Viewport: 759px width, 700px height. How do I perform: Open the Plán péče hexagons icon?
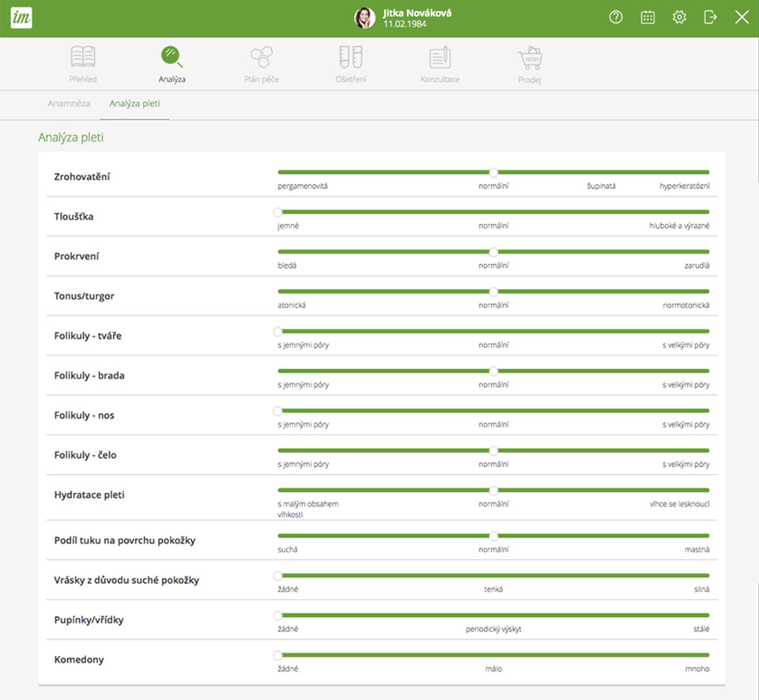tap(262, 57)
